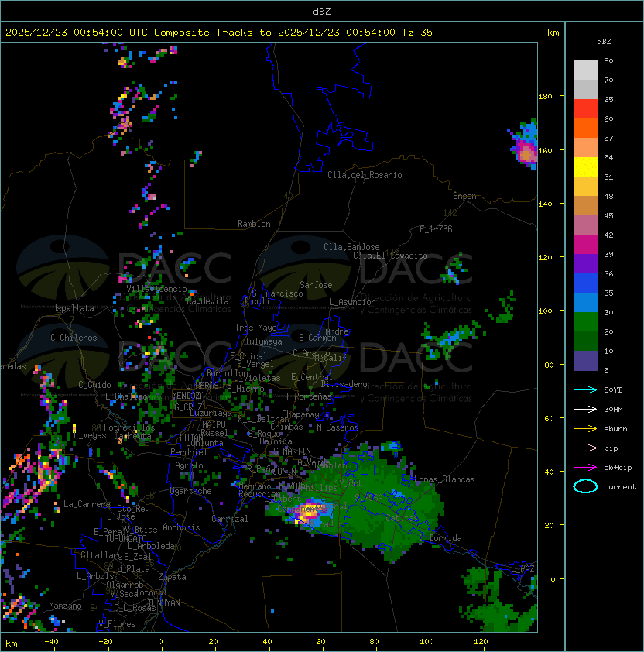Click the 'L_Asuncion' map label

[352, 302]
